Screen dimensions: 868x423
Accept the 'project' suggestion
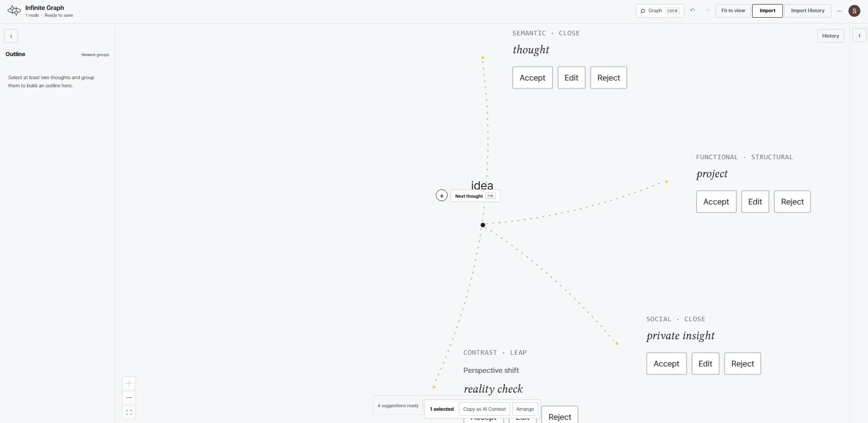click(x=716, y=202)
